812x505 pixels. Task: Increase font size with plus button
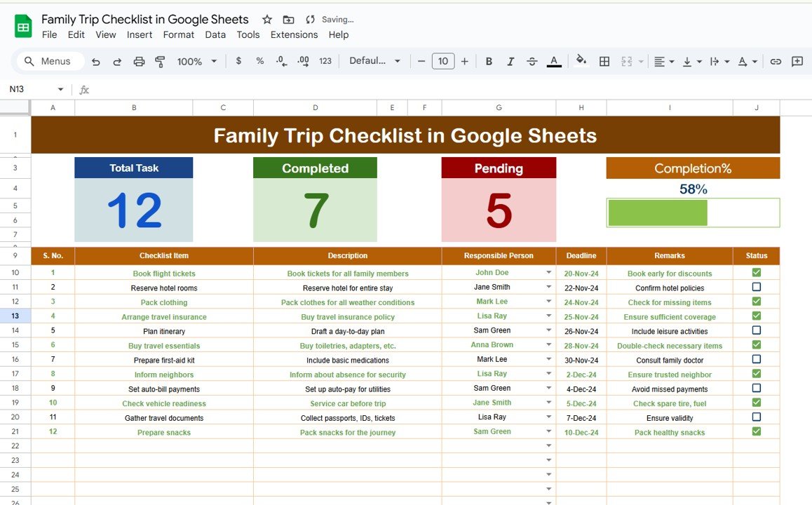coord(464,61)
